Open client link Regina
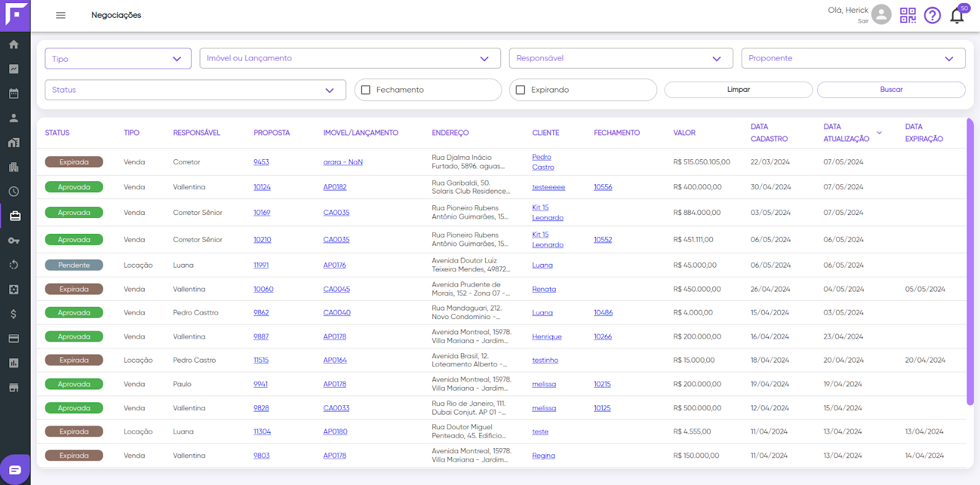 (543, 456)
